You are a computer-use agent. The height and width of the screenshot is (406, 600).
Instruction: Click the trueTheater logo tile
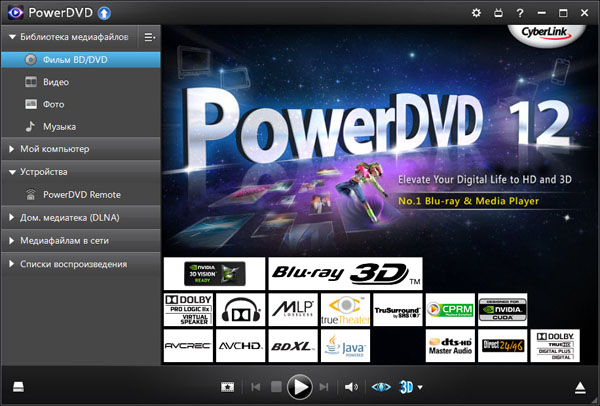coord(346,310)
